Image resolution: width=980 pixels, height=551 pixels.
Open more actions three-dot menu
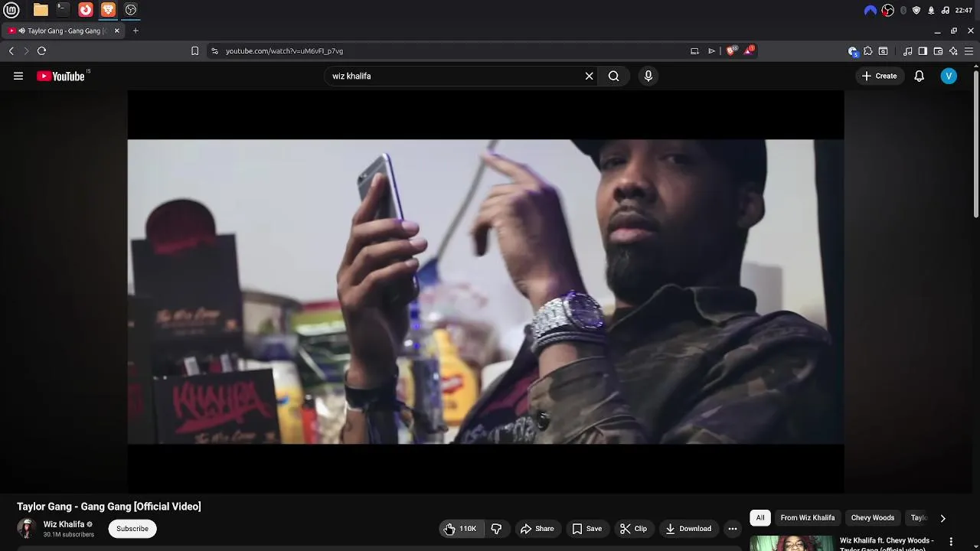pyautogui.click(x=733, y=529)
